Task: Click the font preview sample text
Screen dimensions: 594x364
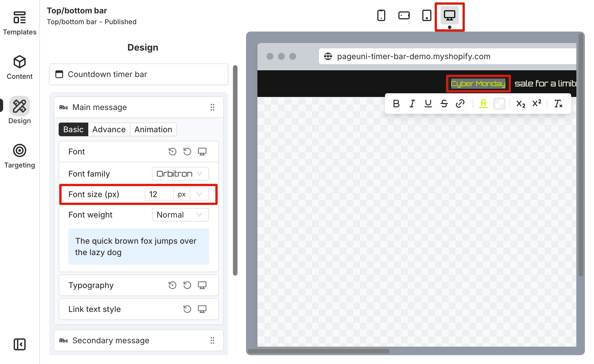Action: coord(139,247)
